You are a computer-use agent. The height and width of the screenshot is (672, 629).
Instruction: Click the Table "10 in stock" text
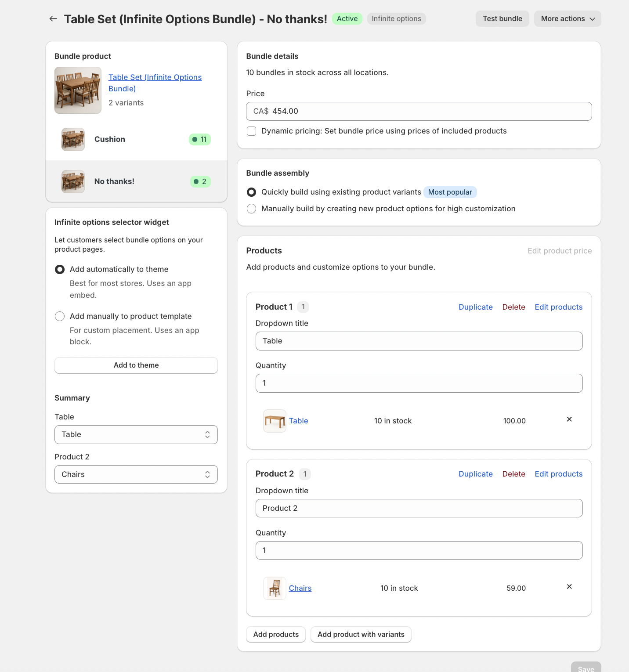click(393, 421)
